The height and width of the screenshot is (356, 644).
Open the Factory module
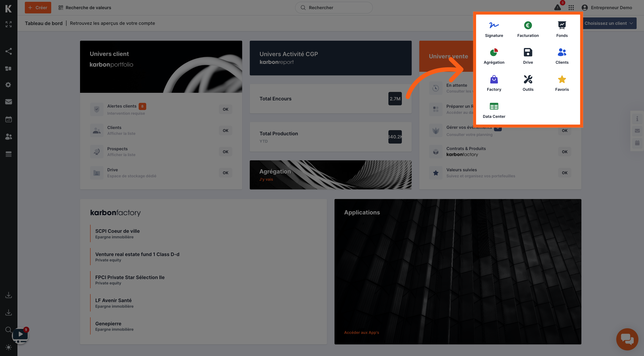click(x=494, y=83)
